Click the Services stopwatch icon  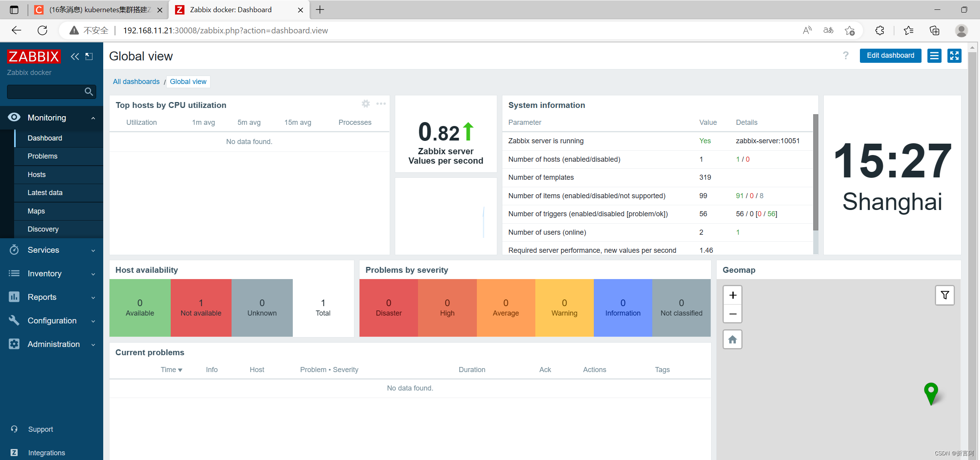coord(14,250)
